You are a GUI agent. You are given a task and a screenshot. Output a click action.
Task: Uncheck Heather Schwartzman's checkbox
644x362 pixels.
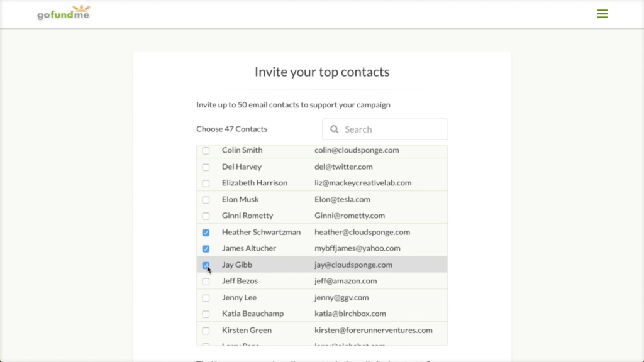point(206,233)
